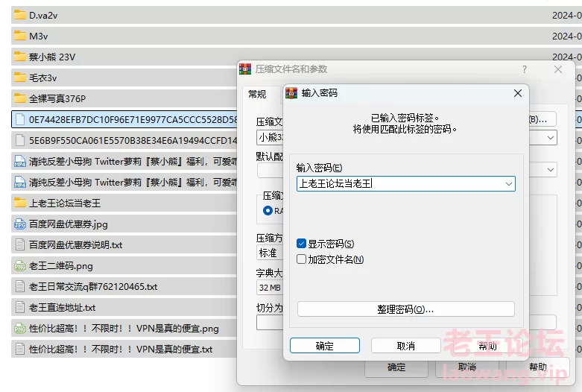Viewport: 582px width, 392px height.
Task: Close the 输入密码 dialog
Action: pyautogui.click(x=518, y=93)
